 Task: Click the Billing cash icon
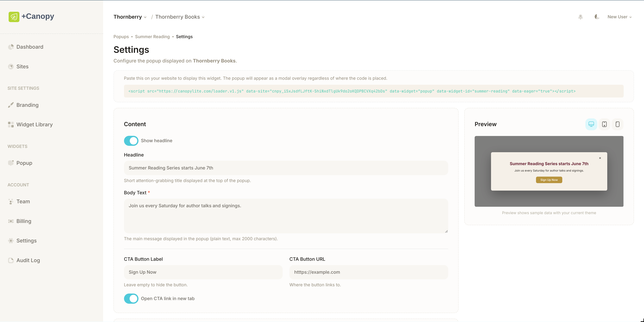11,221
